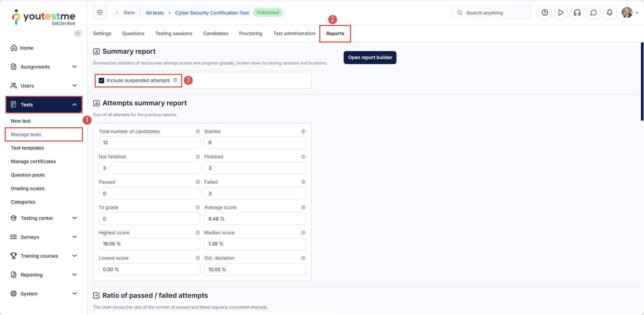
Task: Click the page vertical scrollbar
Action: (x=642, y=81)
